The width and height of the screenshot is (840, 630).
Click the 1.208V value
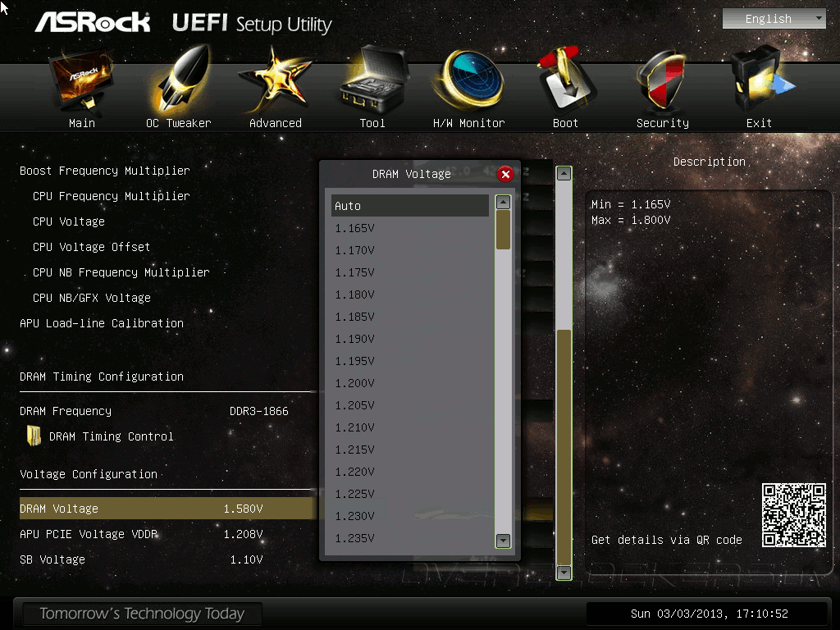click(243, 534)
